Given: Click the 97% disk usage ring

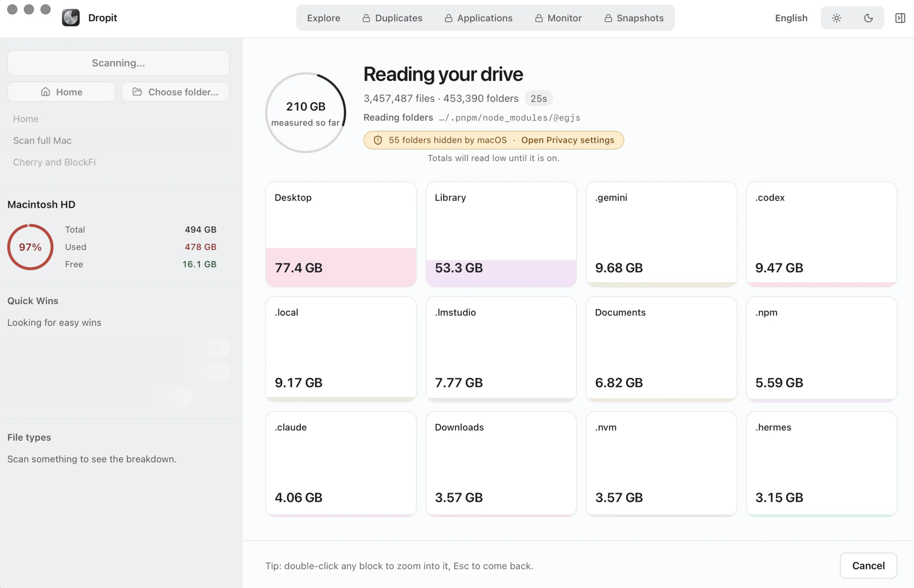Looking at the screenshot, I should 30,247.
